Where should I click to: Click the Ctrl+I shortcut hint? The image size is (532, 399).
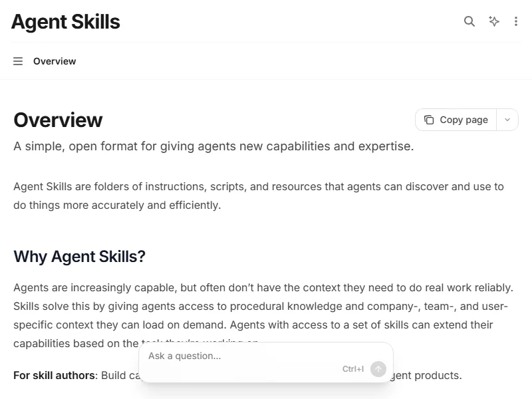pyautogui.click(x=353, y=369)
